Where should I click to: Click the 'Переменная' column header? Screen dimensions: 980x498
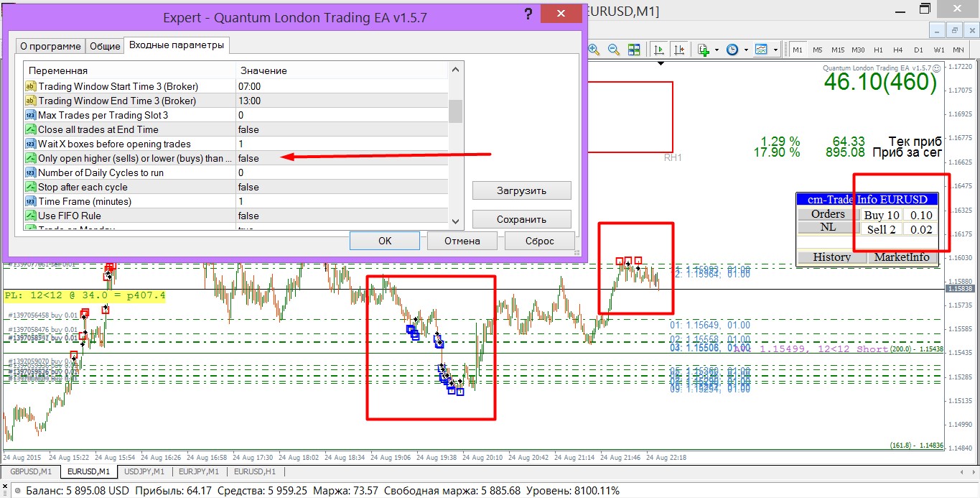click(x=129, y=70)
